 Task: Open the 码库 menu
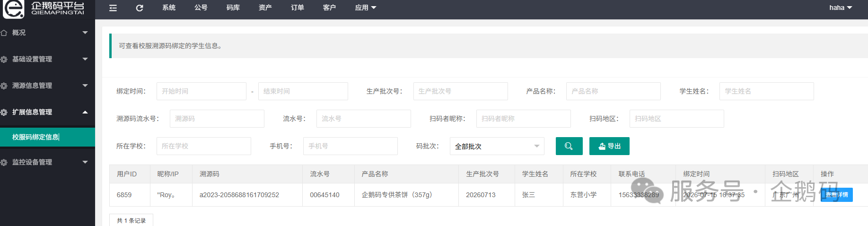[x=233, y=8]
